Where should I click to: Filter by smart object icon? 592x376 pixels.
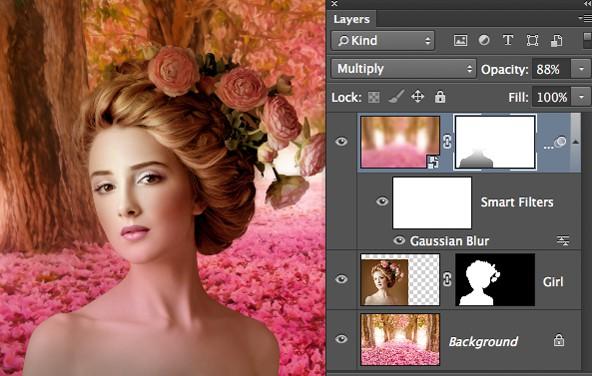click(556, 40)
